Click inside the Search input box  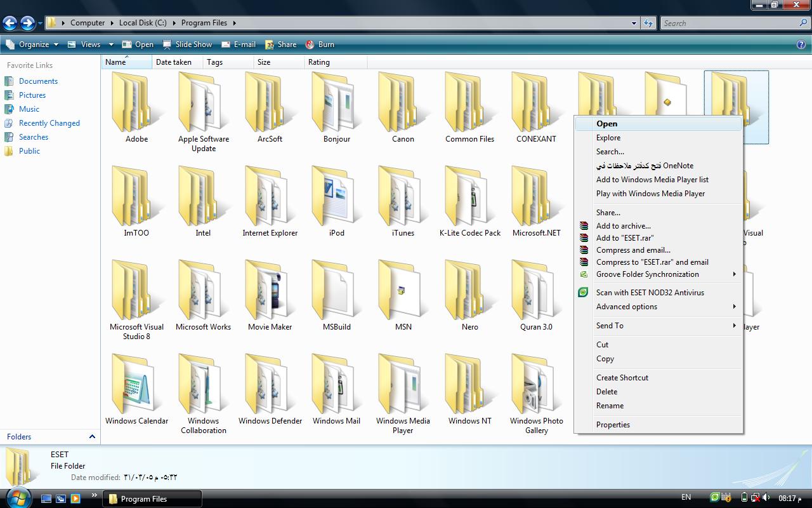[730, 23]
